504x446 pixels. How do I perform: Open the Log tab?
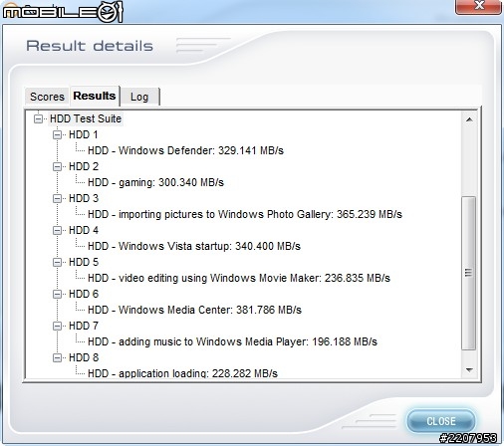pyautogui.click(x=139, y=97)
